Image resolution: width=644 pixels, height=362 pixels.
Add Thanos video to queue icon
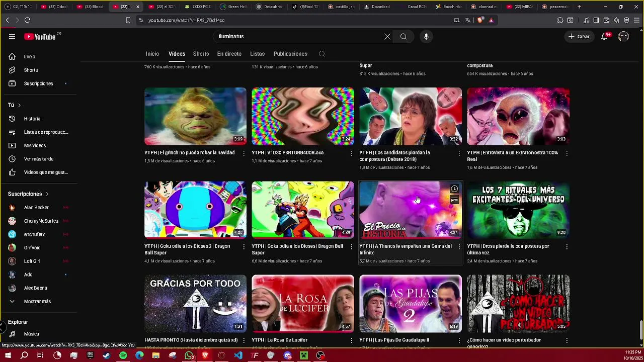(454, 200)
